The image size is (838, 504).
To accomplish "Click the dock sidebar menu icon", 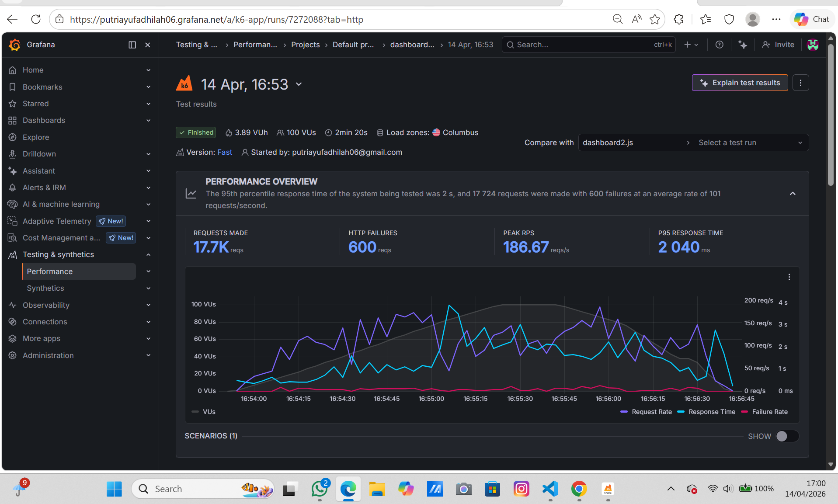I will [x=132, y=45].
